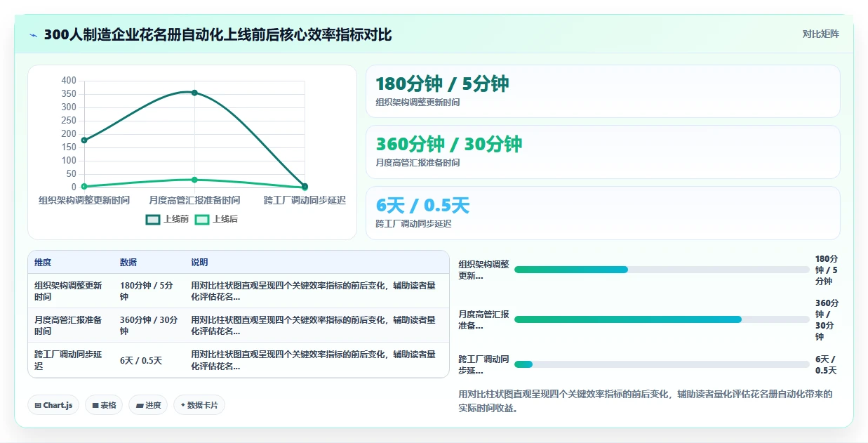Open the 180分钟 / 5分钟 data card

point(603,91)
